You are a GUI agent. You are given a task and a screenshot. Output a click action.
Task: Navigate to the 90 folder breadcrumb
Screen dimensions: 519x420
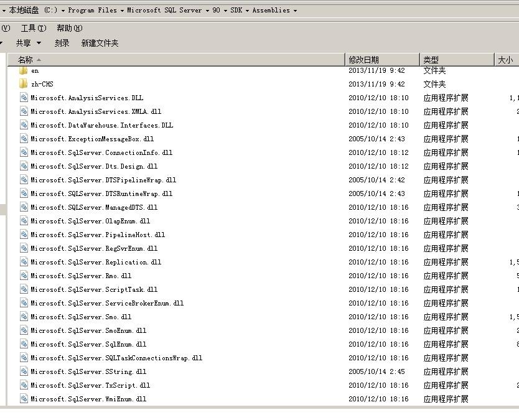pos(216,10)
